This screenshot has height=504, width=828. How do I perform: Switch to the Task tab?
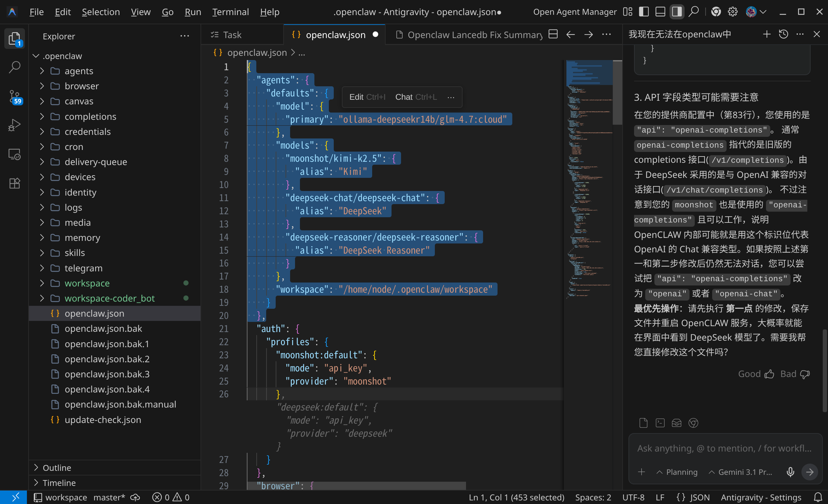tap(232, 34)
